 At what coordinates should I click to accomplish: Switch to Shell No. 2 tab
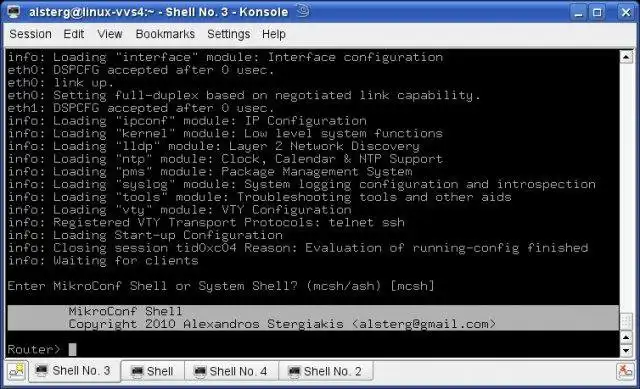pyautogui.click(x=326, y=371)
